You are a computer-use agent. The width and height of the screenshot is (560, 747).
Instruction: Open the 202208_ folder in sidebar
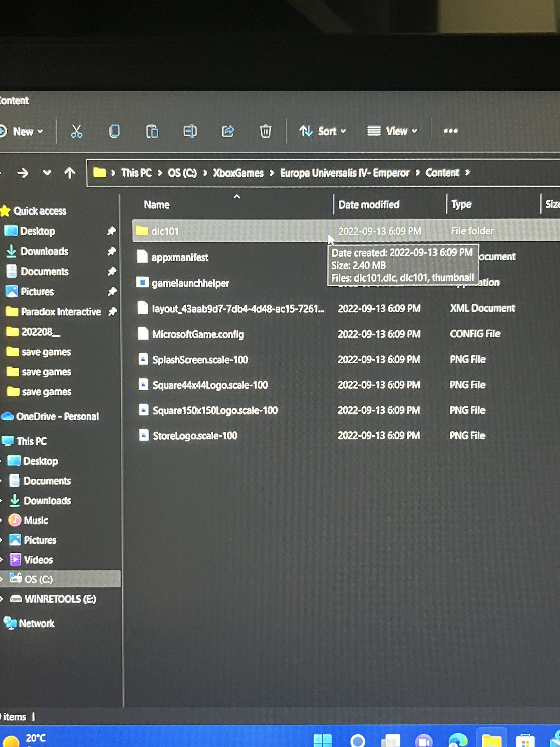tap(41, 332)
